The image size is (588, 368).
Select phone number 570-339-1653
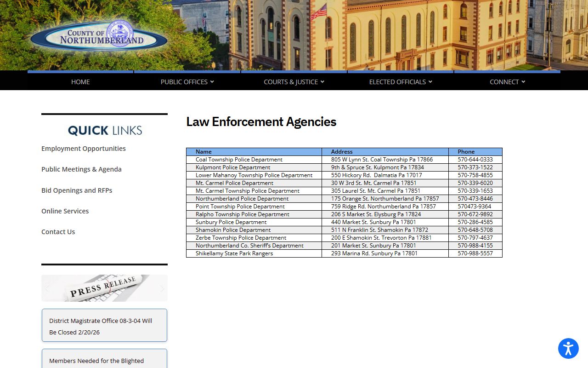475,191
